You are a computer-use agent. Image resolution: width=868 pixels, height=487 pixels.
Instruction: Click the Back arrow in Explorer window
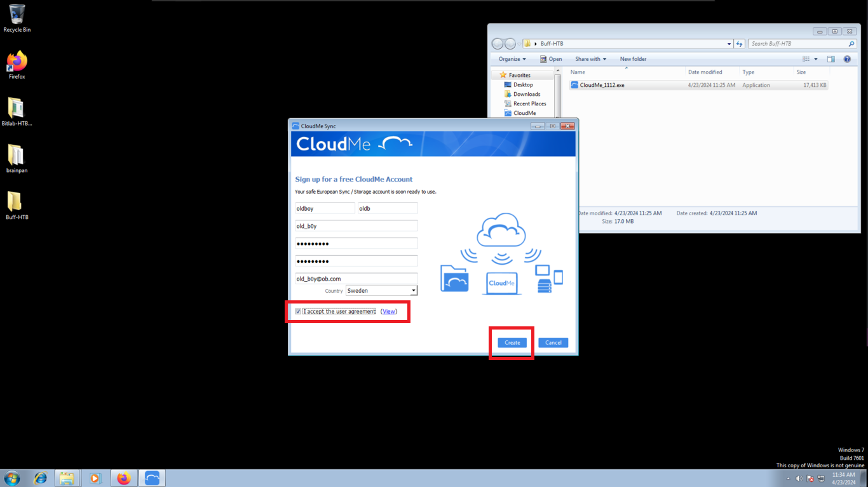point(498,44)
